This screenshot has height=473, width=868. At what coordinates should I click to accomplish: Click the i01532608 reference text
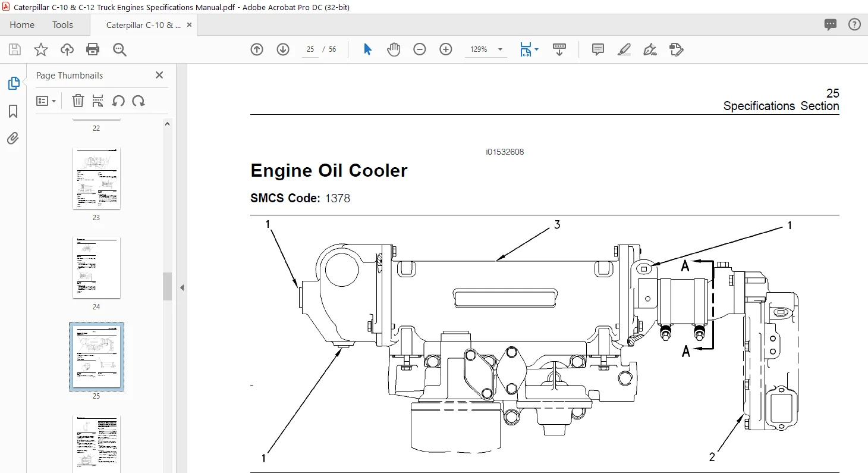(505, 152)
